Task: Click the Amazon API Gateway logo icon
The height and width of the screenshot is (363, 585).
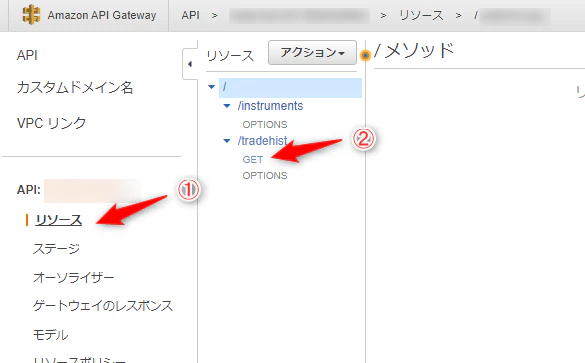Action: pos(31,15)
